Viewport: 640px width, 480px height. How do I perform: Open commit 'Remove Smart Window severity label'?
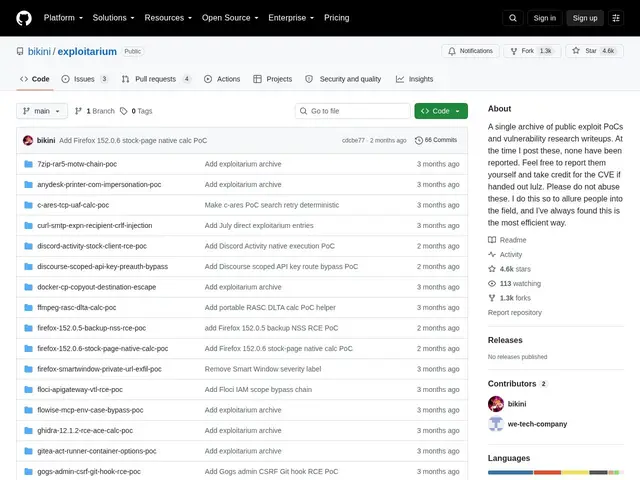click(x=263, y=369)
